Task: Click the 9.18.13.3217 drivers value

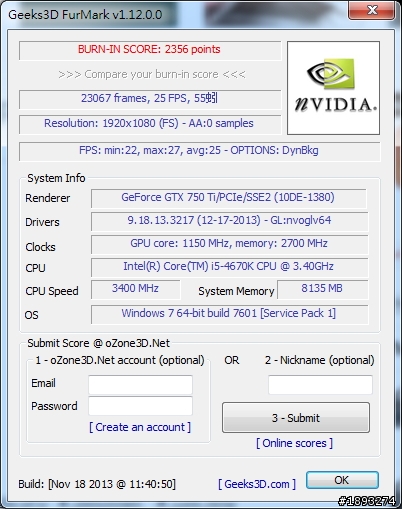Action: pos(229,220)
